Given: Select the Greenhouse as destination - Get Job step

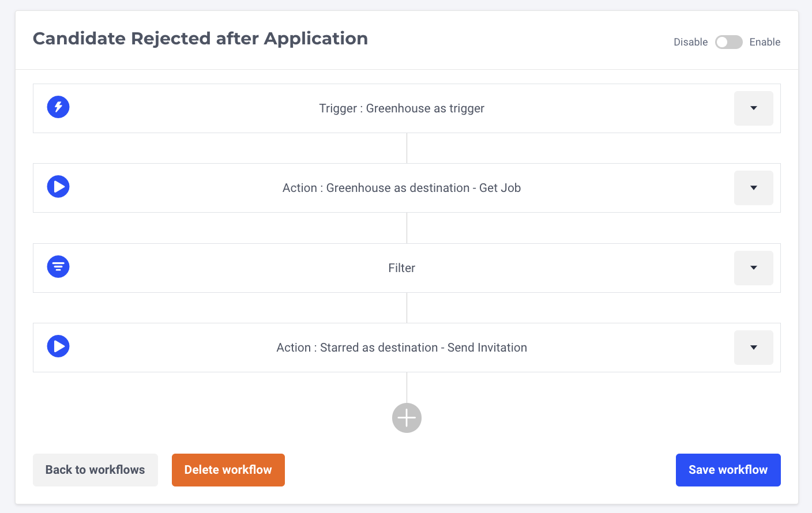Looking at the screenshot, I should click(401, 188).
